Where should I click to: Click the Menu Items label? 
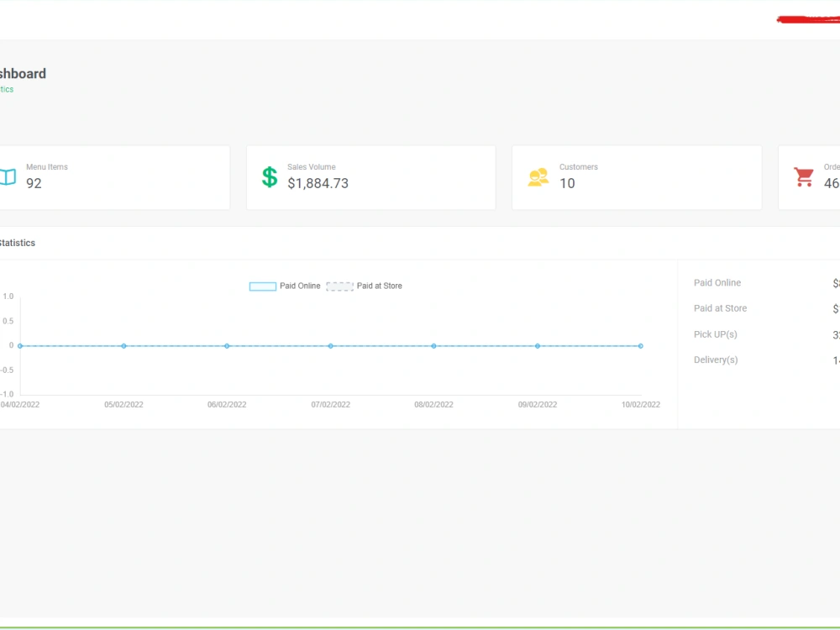[47, 167]
